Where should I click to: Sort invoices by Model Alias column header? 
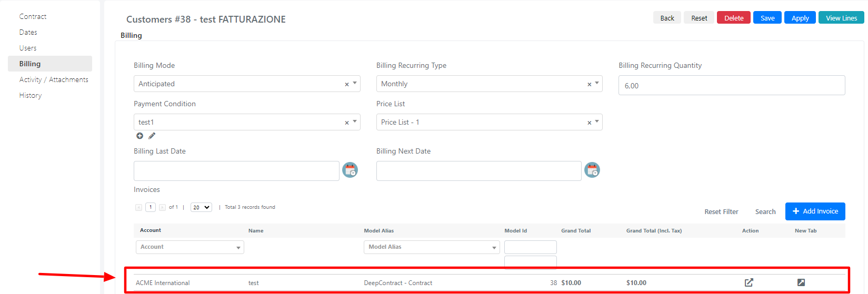click(379, 231)
